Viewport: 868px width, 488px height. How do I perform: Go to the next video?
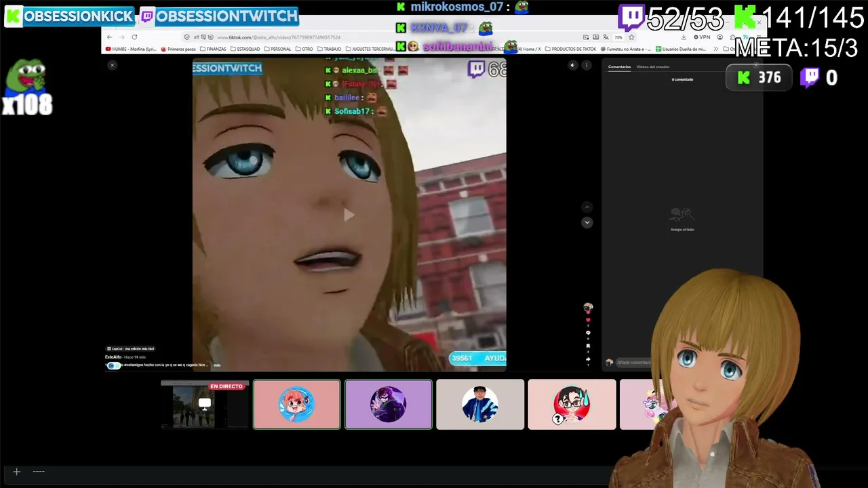587,222
